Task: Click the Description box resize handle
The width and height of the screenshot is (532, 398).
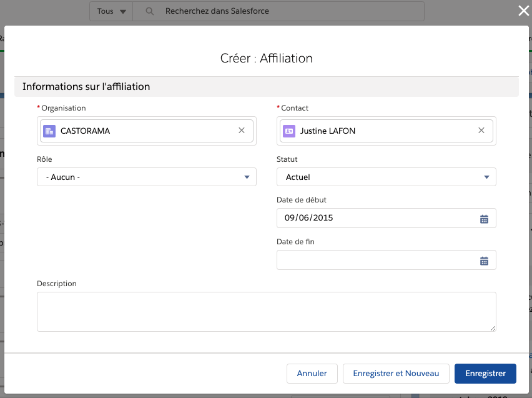Action: coord(493,328)
